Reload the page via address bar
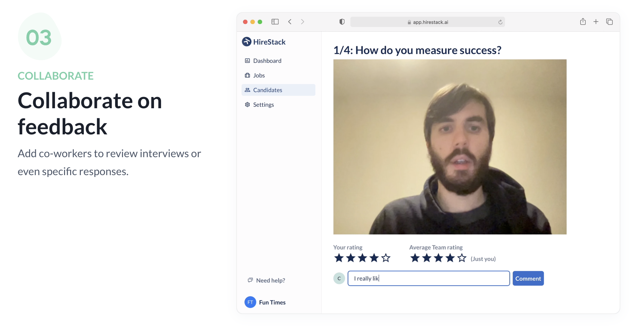Viewport: 644px width, 332px height. 500,22
